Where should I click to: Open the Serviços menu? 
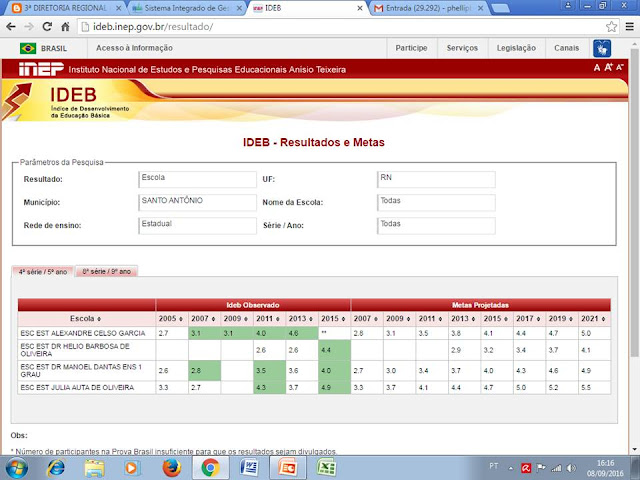point(462,48)
